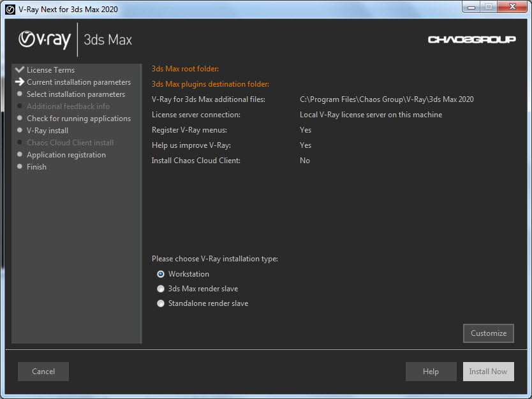Image resolution: width=532 pixels, height=399 pixels.
Task: Select the Chaos Cloud Client install step
Action: (70, 143)
